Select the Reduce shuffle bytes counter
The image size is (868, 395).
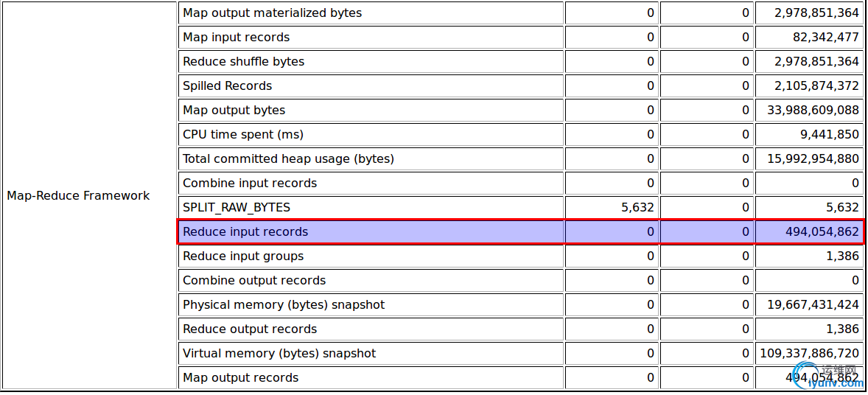(244, 61)
